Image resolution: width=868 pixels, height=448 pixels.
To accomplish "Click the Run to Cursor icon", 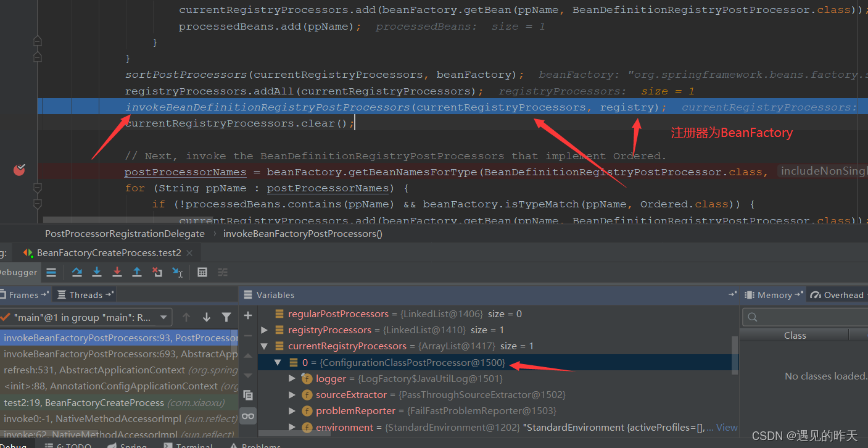I will (178, 272).
